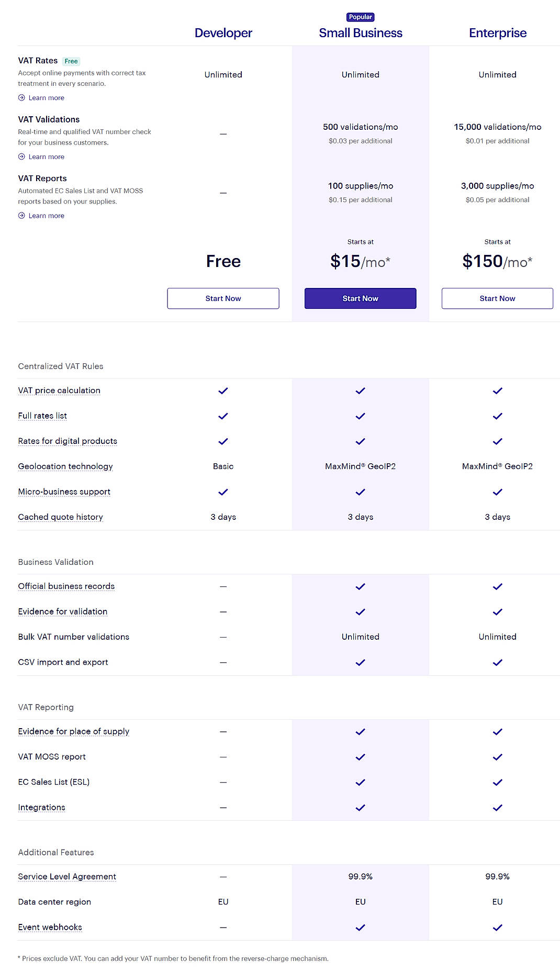This screenshot has height=970, width=560.
Task: Click Start Now for the Enterprise plan
Action: click(497, 298)
